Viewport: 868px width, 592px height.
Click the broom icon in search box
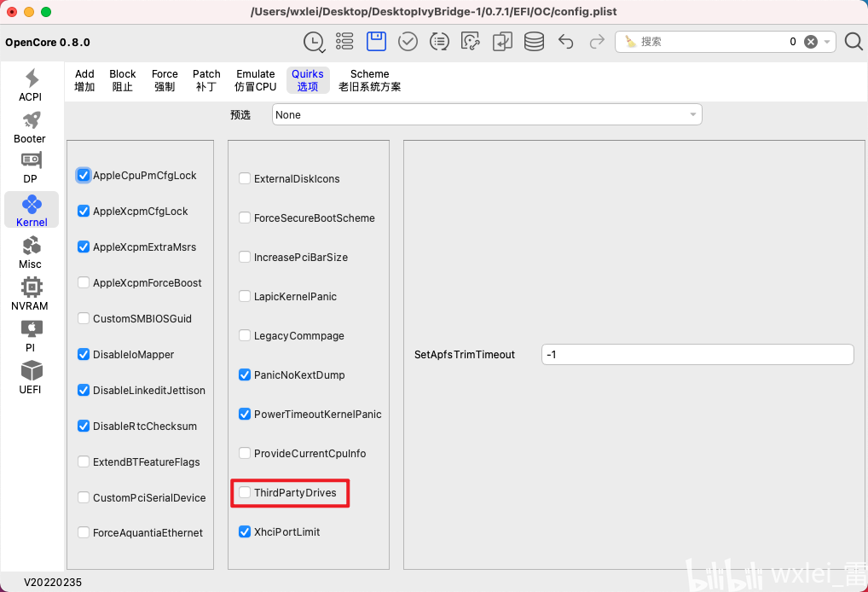pyautogui.click(x=630, y=42)
